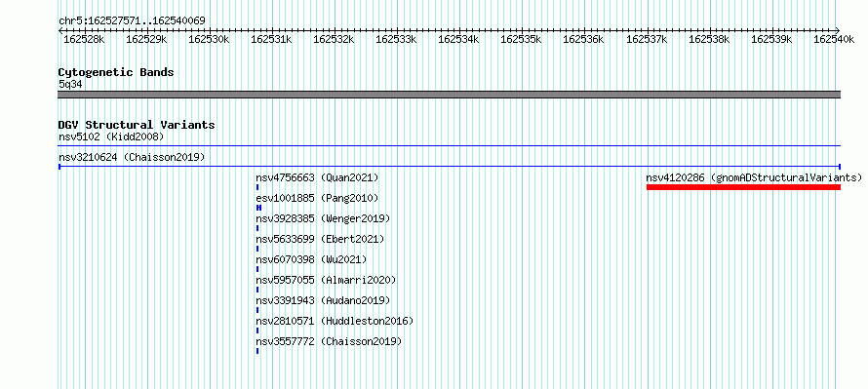Click the Cytogenetic Bands track title
The width and height of the screenshot is (868, 389).
116,72
